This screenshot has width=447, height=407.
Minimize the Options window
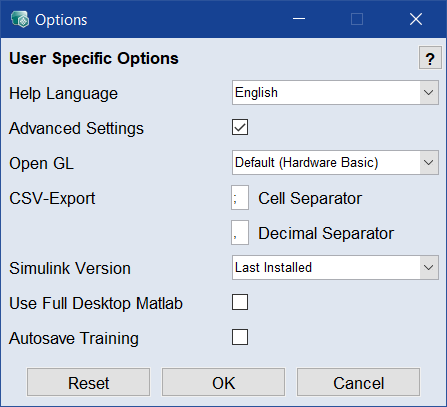click(299, 19)
